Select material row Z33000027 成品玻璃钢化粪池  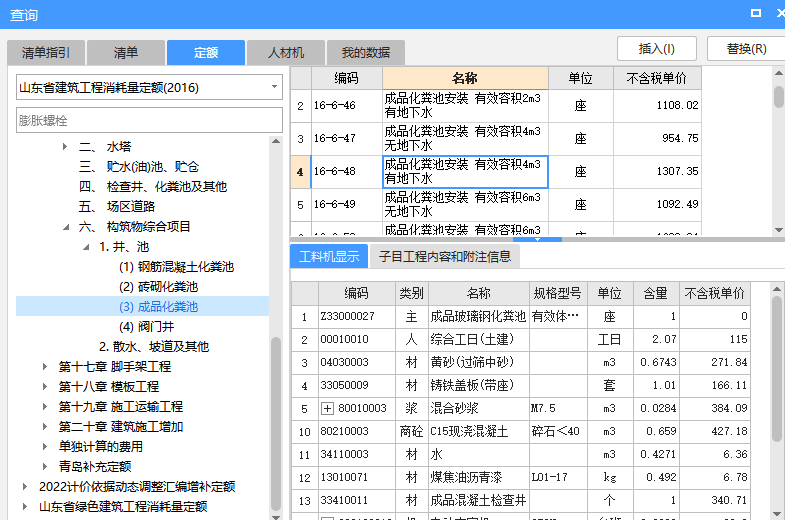tap(521, 316)
